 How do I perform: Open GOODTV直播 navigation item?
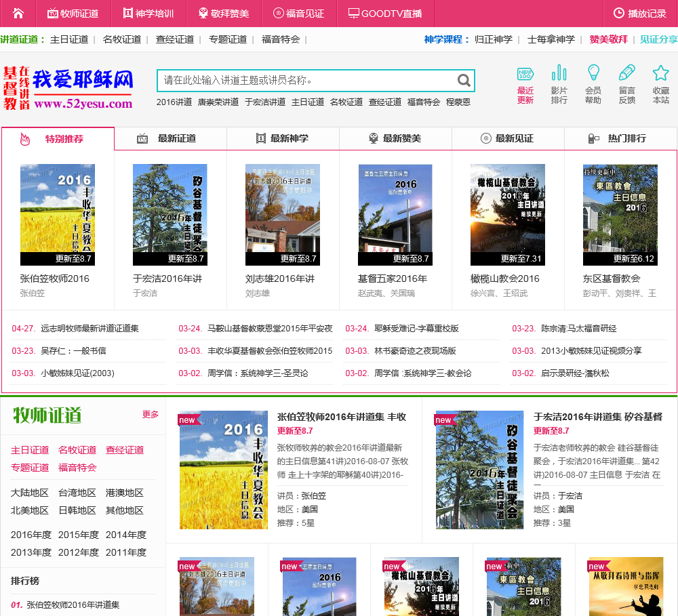coord(385,14)
